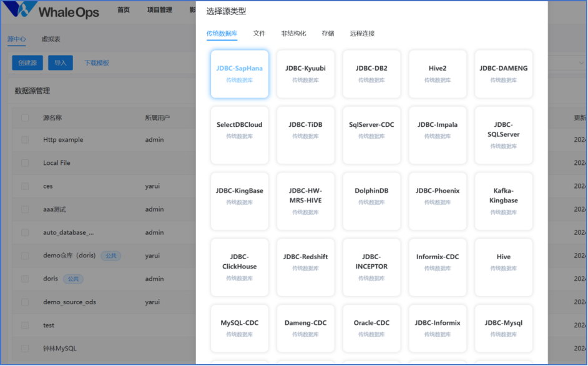Choose the JDBC-Phoenix source card
Viewport: 588px width, 366px height.
[x=437, y=201]
